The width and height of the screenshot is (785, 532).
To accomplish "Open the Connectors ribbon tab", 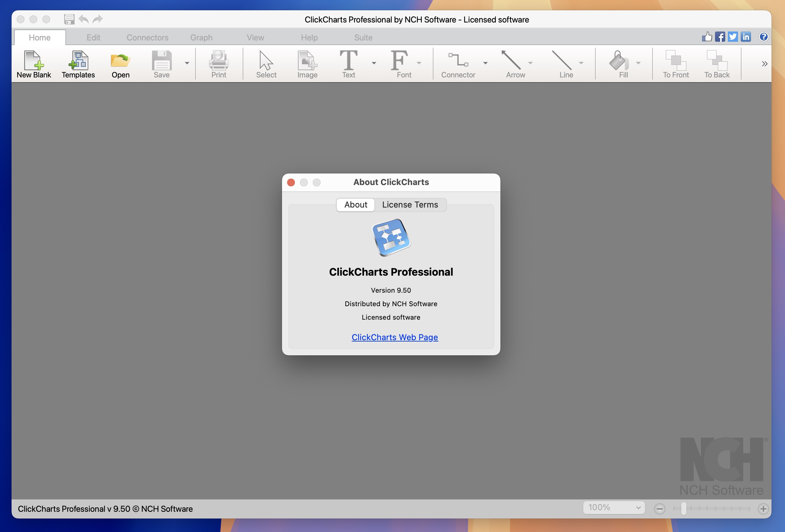I will coord(147,37).
